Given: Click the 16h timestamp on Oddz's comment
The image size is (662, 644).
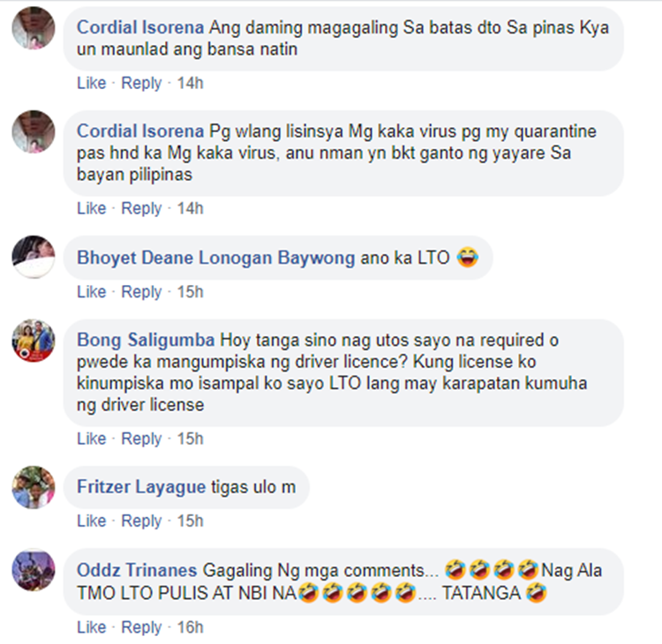Looking at the screenshot, I should [190, 627].
